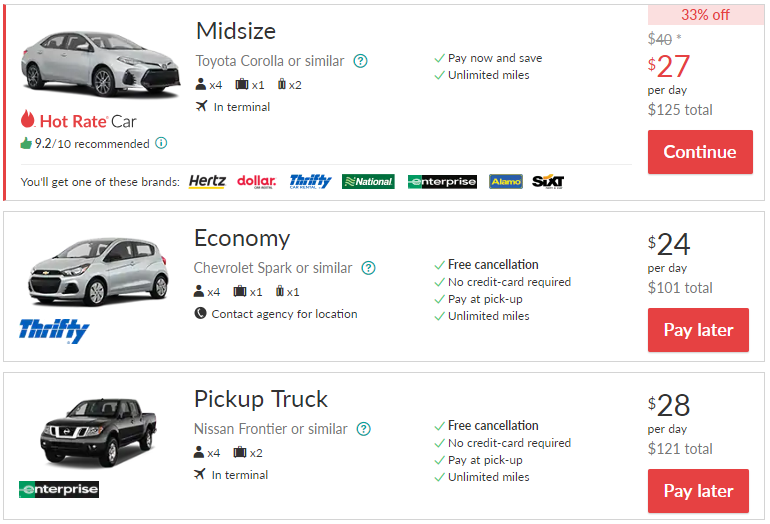Open the info icon beside 9.2/10 recommended
The image size is (770, 524).
(161, 143)
